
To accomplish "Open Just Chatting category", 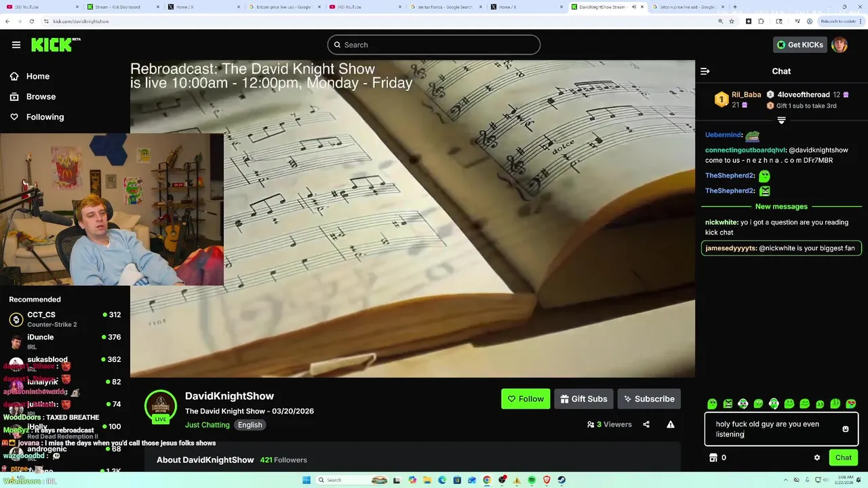I will pyautogui.click(x=208, y=425).
